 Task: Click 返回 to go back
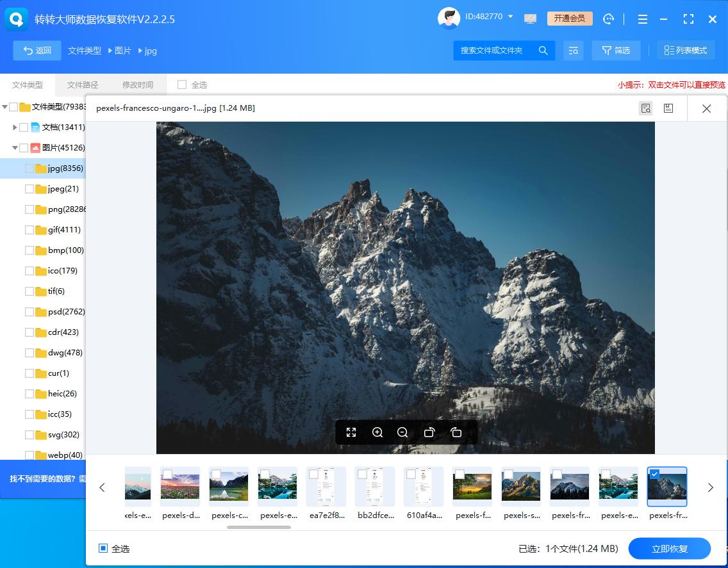coord(37,50)
